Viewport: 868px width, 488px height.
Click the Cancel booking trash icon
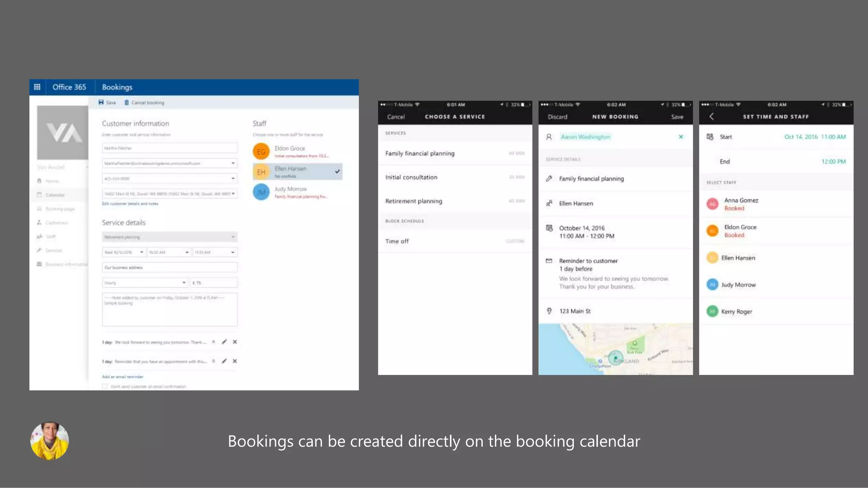tap(126, 103)
